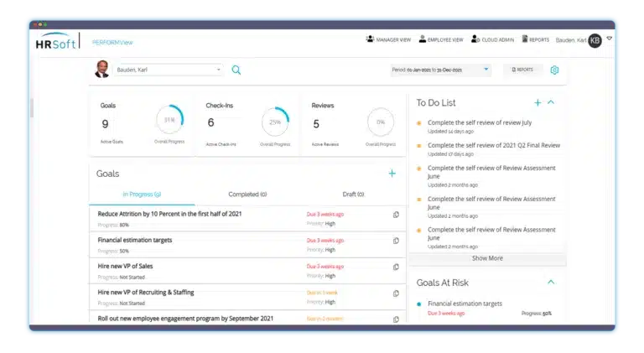
Task: Click the 6 Active Check-Ins count
Action: click(210, 122)
